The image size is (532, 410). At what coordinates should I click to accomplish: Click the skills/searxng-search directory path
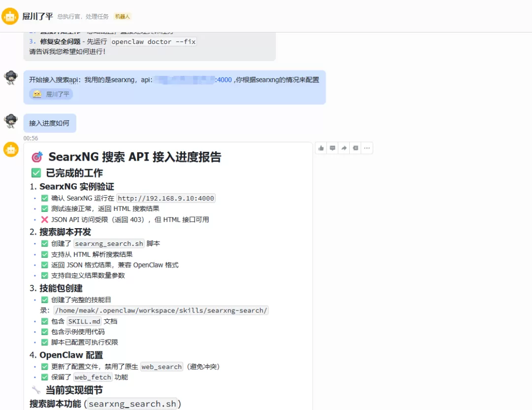pos(161,310)
